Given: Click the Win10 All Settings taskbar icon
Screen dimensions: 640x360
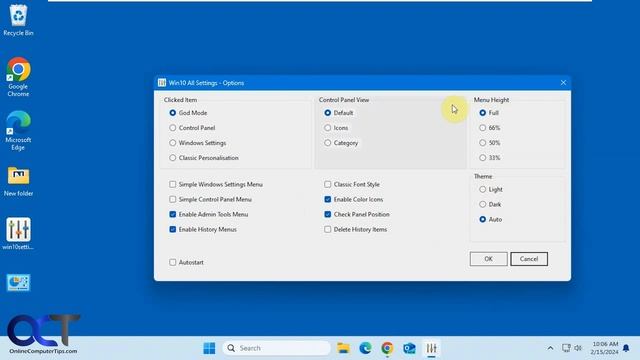Looking at the screenshot, I should coord(431,348).
